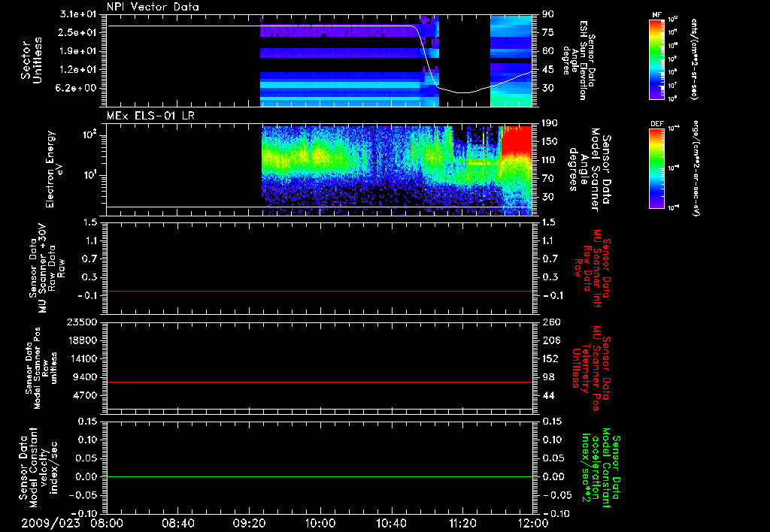Click the 98 telemetry tick label
Image resolution: width=770 pixels, height=532 pixels.
pyautogui.click(x=547, y=377)
